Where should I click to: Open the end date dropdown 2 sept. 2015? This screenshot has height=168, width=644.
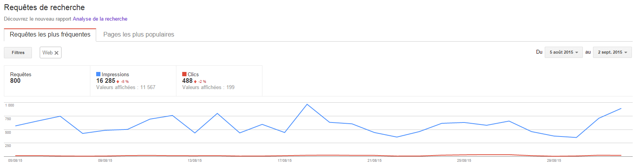tap(612, 52)
